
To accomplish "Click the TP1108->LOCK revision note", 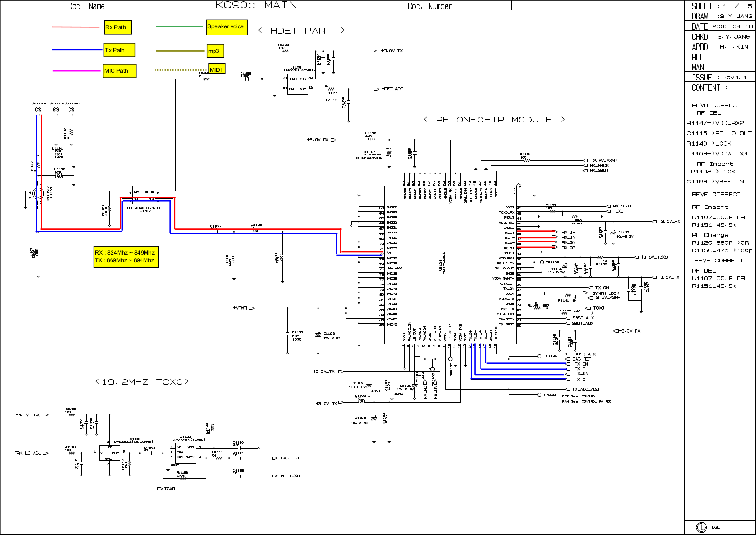I will pyautogui.click(x=711, y=172).
